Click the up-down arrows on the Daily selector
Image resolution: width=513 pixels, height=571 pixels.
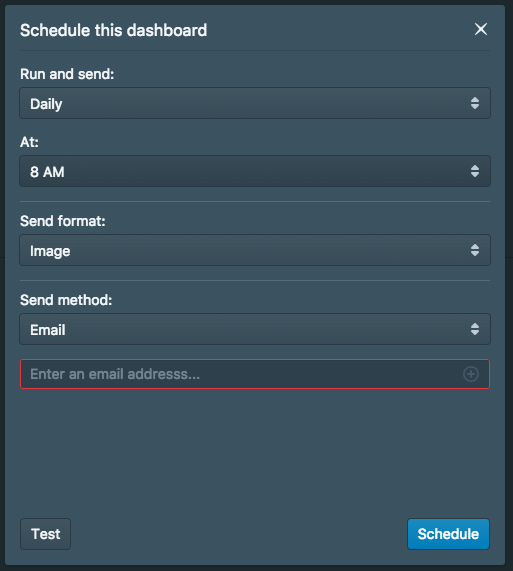(475, 103)
